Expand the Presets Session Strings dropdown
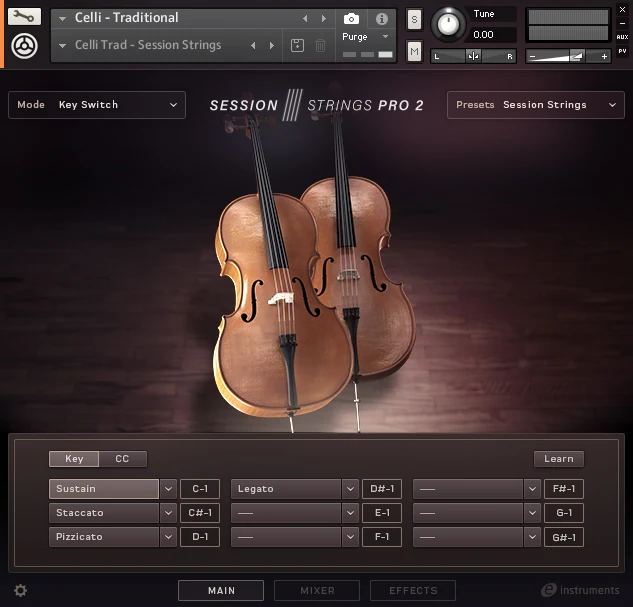This screenshot has width=633, height=607. pos(535,105)
